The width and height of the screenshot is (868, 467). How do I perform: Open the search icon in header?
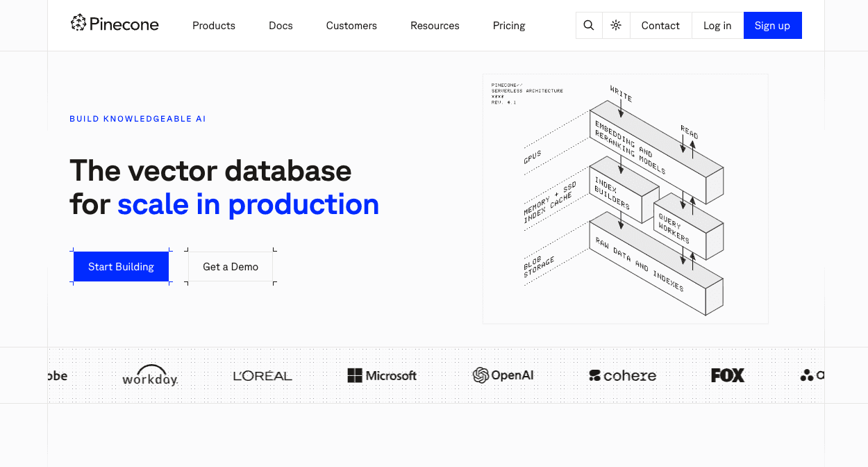(x=589, y=25)
